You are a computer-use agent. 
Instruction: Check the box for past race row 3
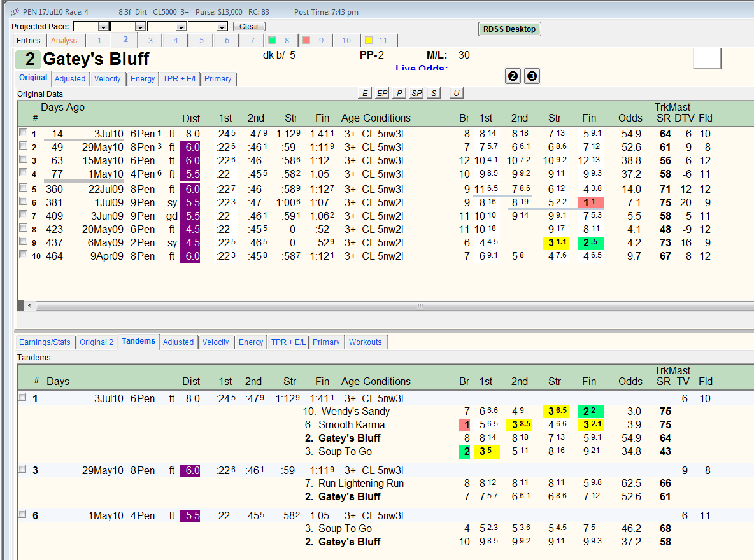(23, 158)
